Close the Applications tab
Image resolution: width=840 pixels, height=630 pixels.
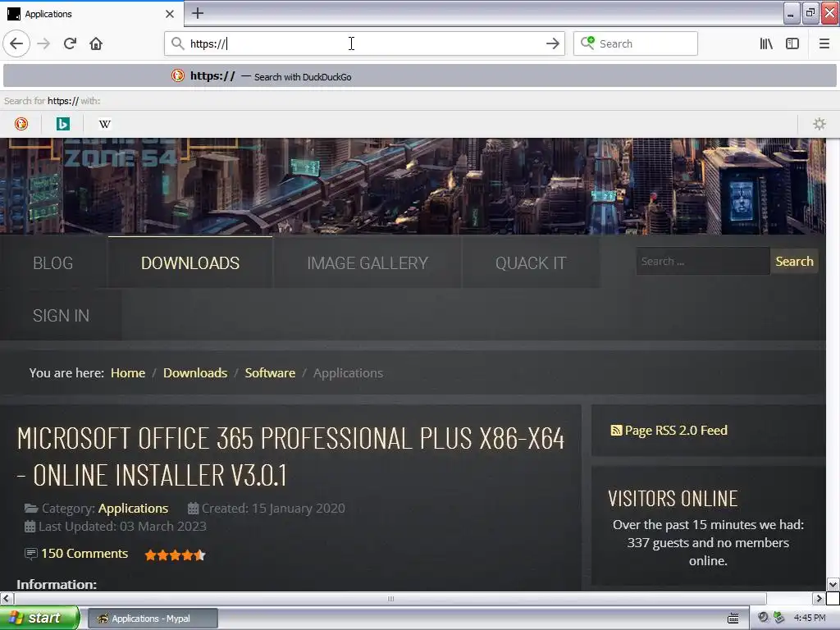coord(170,13)
